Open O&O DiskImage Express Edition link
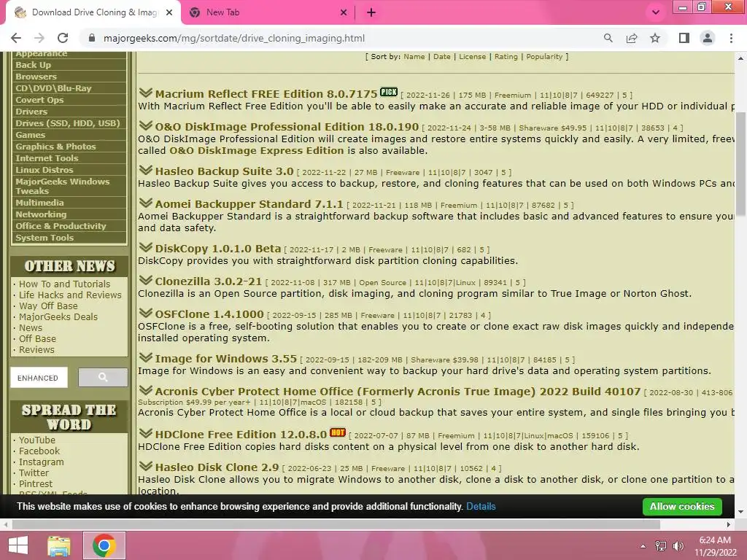This screenshot has height=560, width=747. click(x=256, y=150)
